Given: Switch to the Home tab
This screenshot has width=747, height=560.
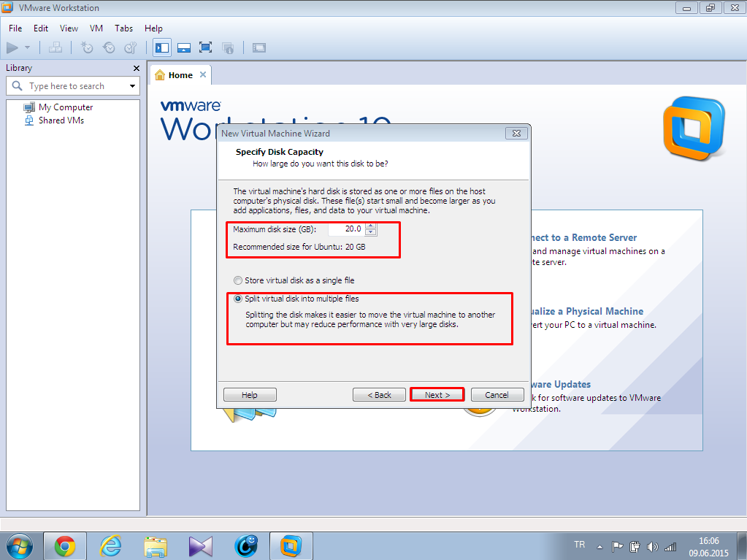Looking at the screenshot, I should [180, 75].
